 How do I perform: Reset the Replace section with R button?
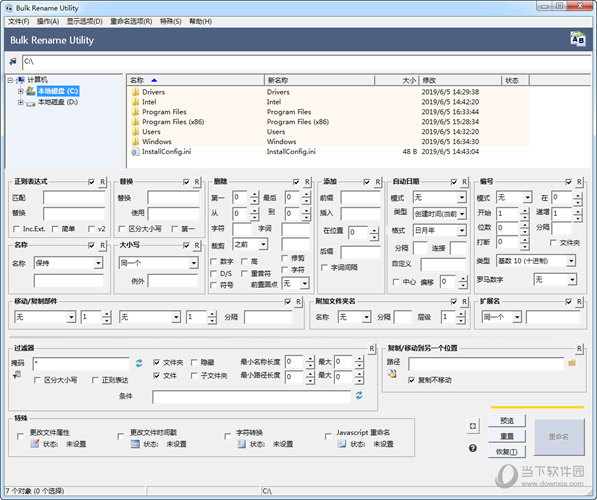click(197, 182)
